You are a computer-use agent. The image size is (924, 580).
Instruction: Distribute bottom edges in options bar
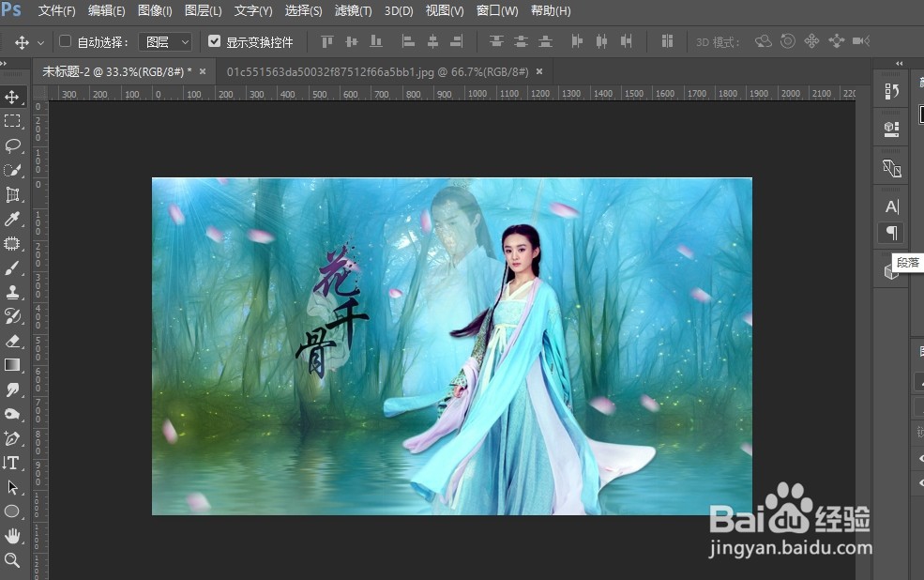546,41
